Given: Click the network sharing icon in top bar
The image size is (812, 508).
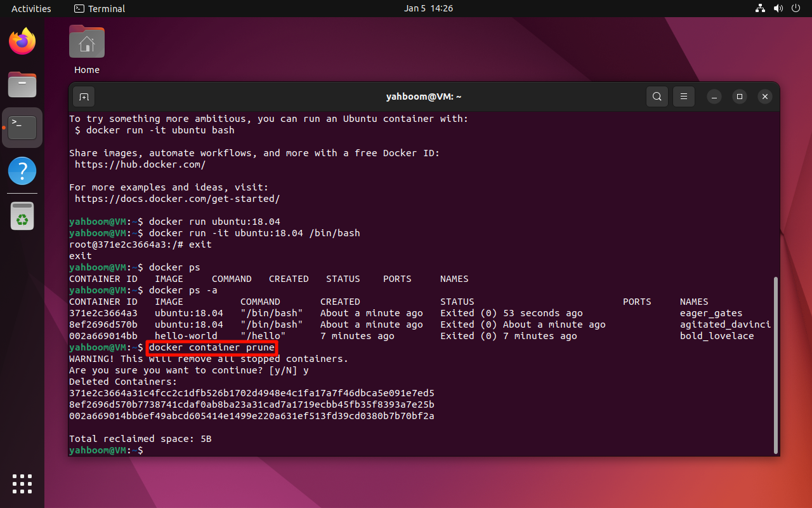Looking at the screenshot, I should 760,8.
